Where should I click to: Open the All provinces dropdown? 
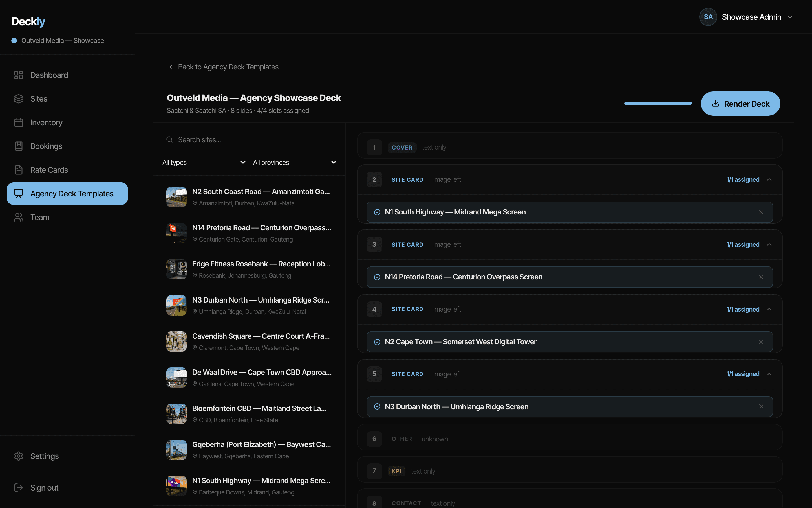[x=295, y=162]
